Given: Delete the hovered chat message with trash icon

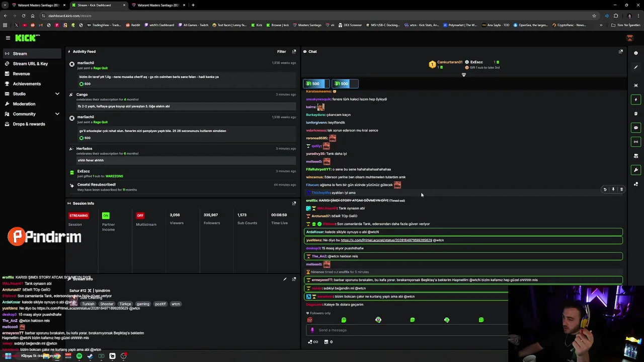Looking at the screenshot, I should [x=621, y=190].
